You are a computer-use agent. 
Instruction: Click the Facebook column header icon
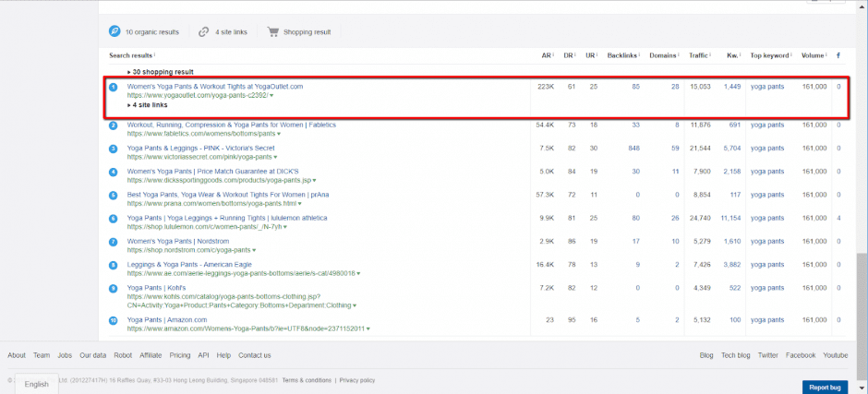click(838, 55)
